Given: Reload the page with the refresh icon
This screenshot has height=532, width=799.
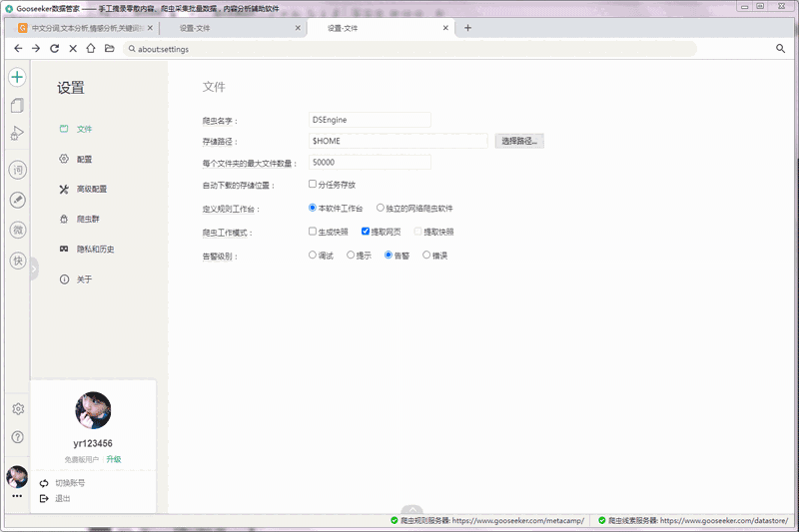Looking at the screenshot, I should [54, 48].
